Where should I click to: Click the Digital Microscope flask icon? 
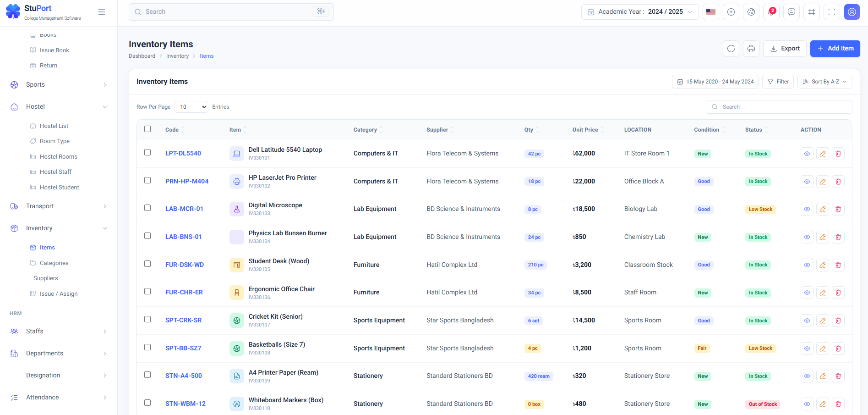pos(237,209)
